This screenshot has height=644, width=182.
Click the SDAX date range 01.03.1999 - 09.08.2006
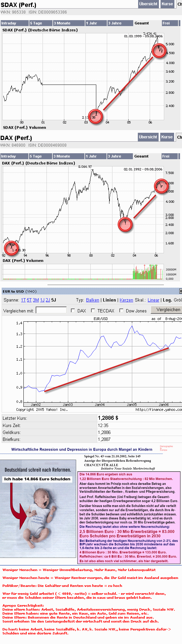[143, 36]
